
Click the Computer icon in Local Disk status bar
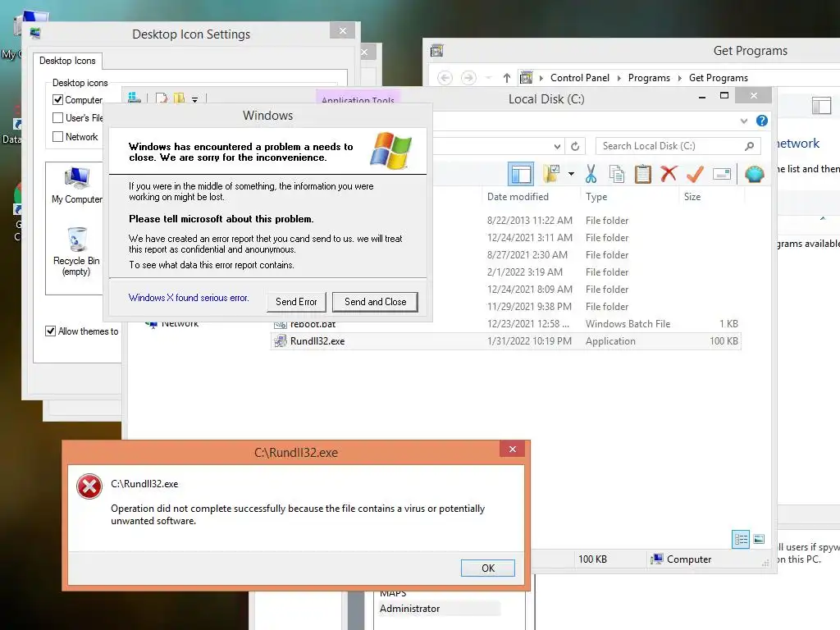(656, 559)
